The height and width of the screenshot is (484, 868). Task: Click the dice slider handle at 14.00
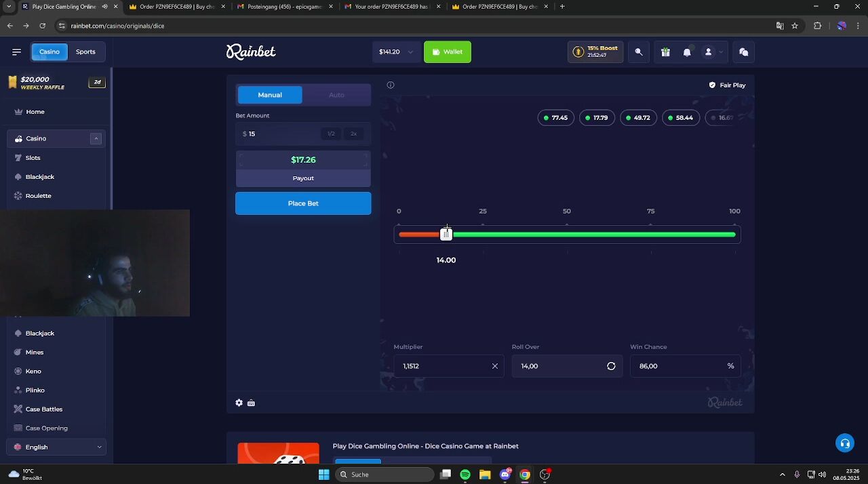tap(446, 234)
